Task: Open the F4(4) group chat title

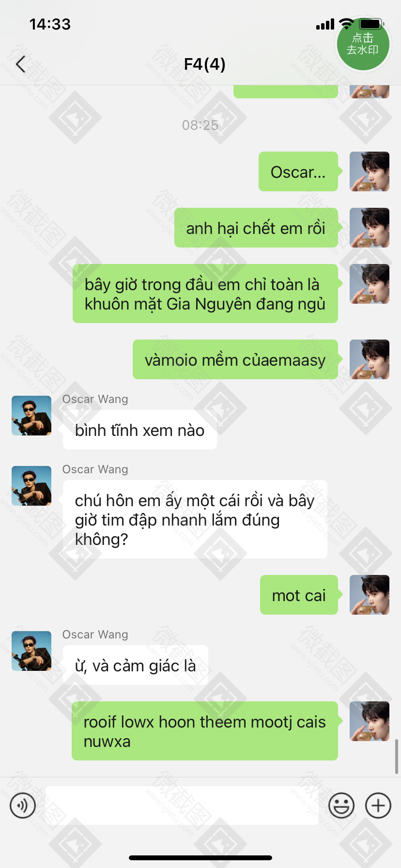Action: pos(204,64)
